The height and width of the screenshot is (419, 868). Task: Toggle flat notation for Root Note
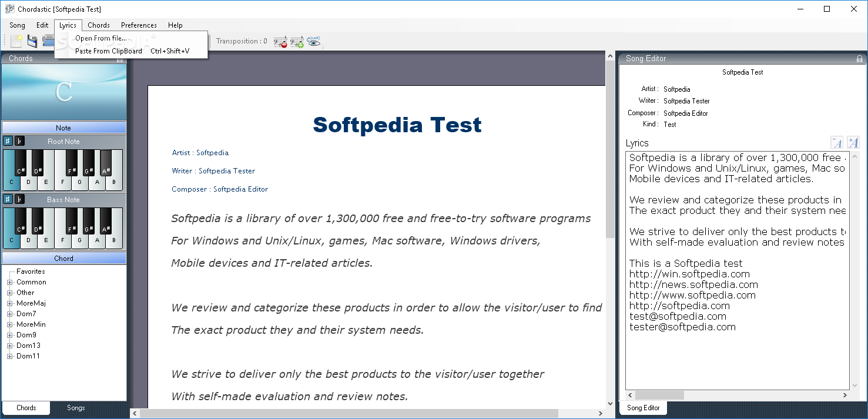click(x=19, y=141)
